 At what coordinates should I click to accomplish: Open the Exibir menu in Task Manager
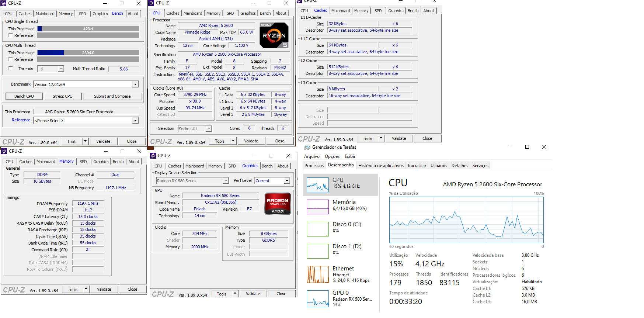pos(350,156)
